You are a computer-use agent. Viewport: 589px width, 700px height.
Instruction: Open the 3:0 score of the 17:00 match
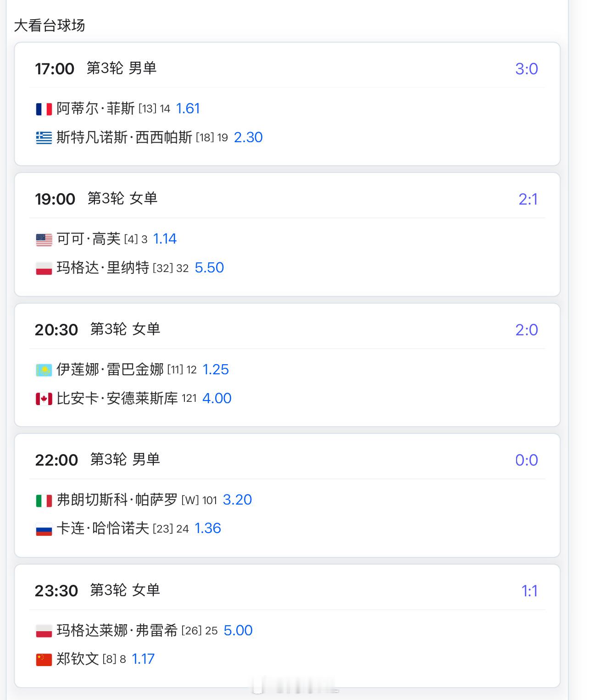pyautogui.click(x=526, y=69)
